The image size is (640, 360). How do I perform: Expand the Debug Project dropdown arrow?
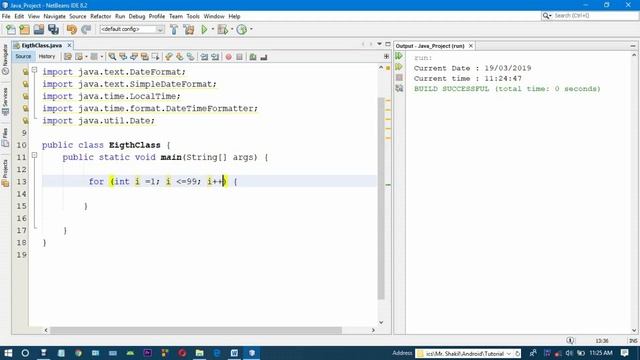pyautogui.click(x=231, y=29)
